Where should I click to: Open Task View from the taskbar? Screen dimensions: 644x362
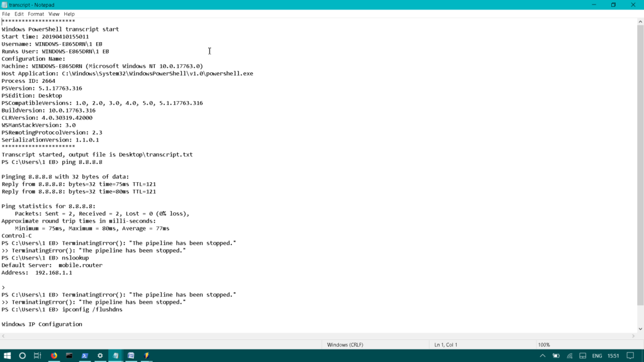(x=37, y=356)
